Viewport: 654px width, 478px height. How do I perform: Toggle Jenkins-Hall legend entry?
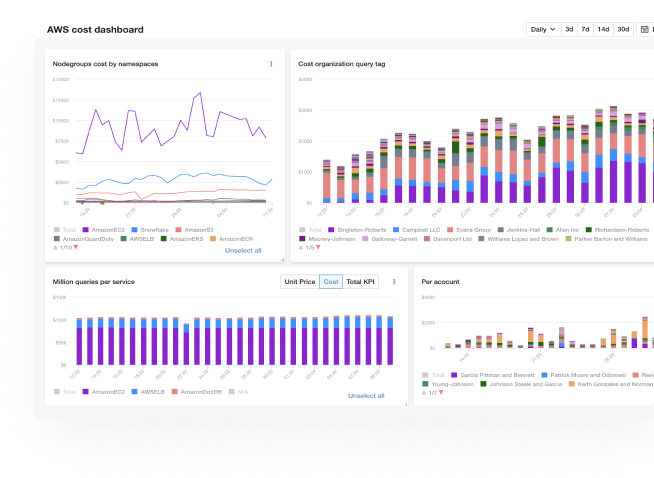click(519, 230)
